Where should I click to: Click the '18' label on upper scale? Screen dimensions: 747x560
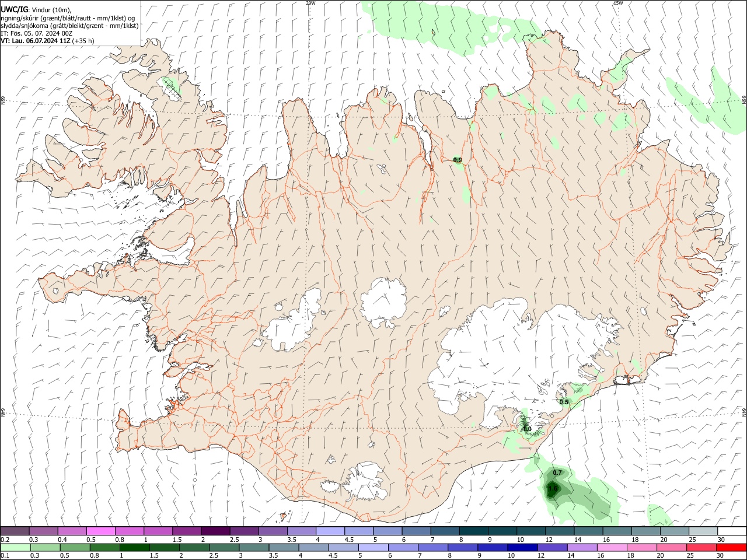(636, 540)
